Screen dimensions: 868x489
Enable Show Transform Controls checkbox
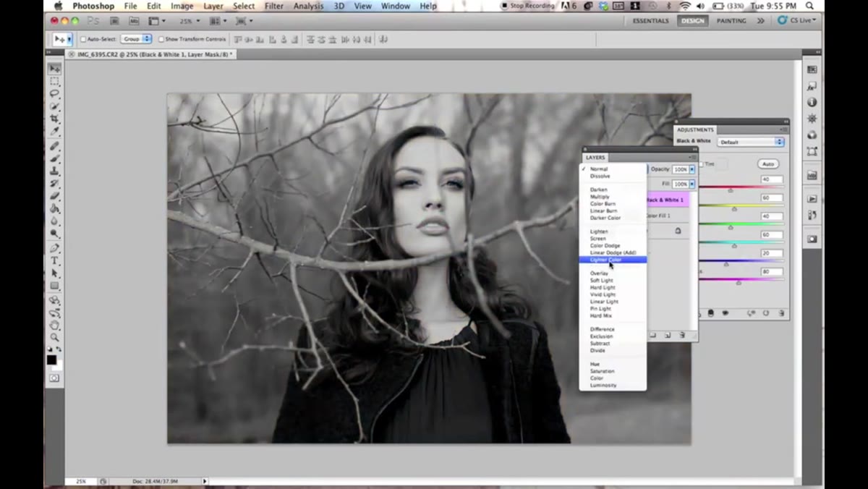(161, 39)
